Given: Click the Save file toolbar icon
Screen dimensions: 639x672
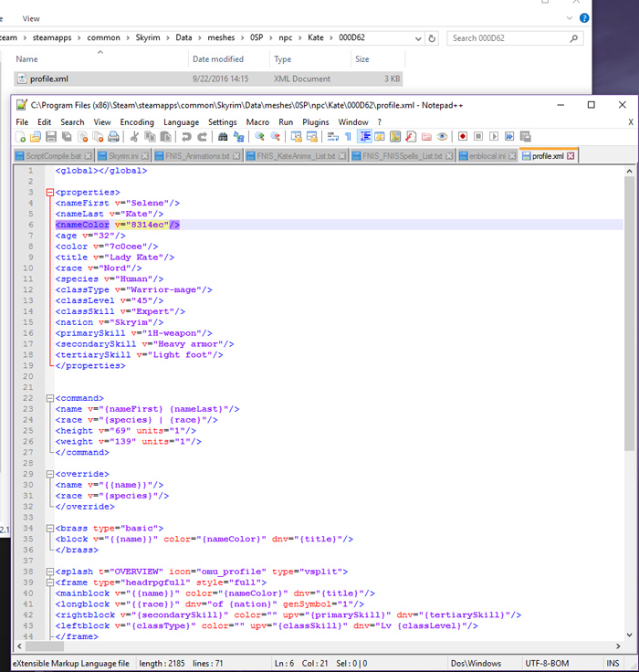Looking at the screenshot, I should click(51, 137).
